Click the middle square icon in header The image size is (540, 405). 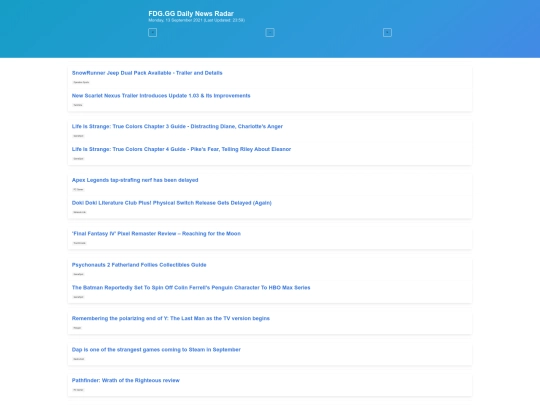tap(270, 32)
